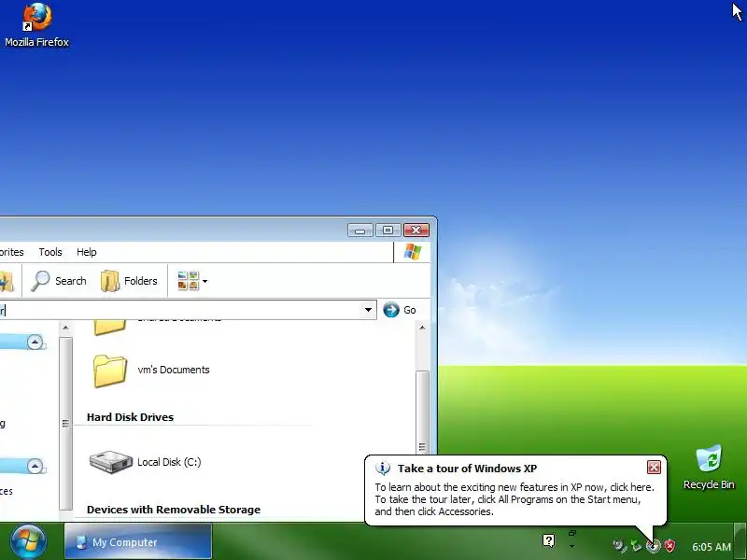747x560 pixels.
Task: Click the Windows flag logo in menu bar
Action: (412, 252)
